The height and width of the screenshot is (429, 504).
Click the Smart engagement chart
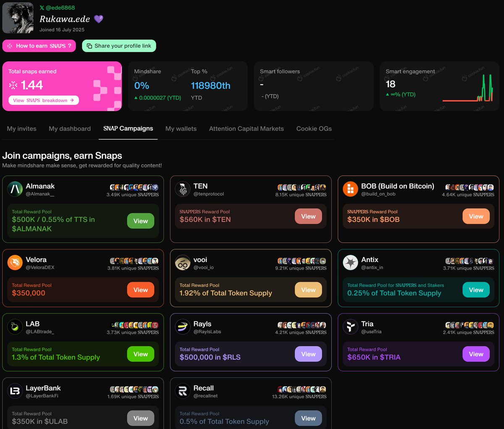pyautogui.click(x=467, y=88)
